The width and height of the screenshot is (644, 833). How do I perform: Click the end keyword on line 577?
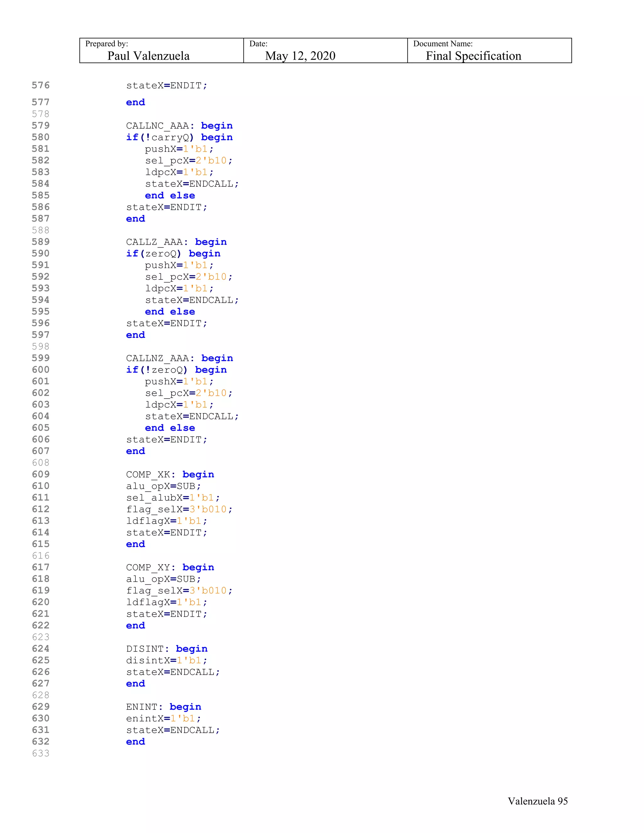(136, 102)
